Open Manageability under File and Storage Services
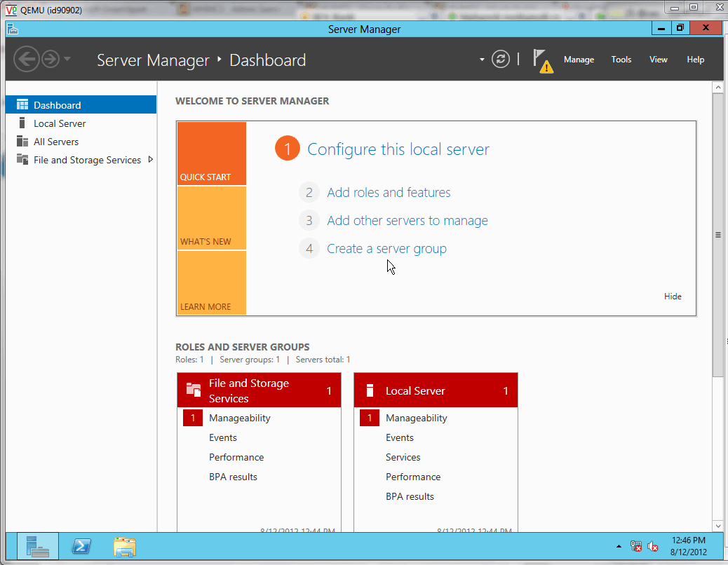This screenshot has height=565, width=728. point(240,418)
